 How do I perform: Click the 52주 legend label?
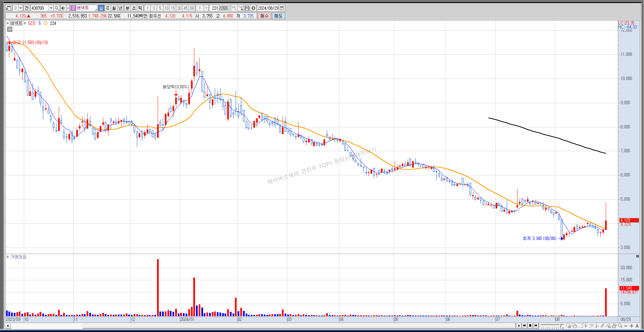[32, 23]
